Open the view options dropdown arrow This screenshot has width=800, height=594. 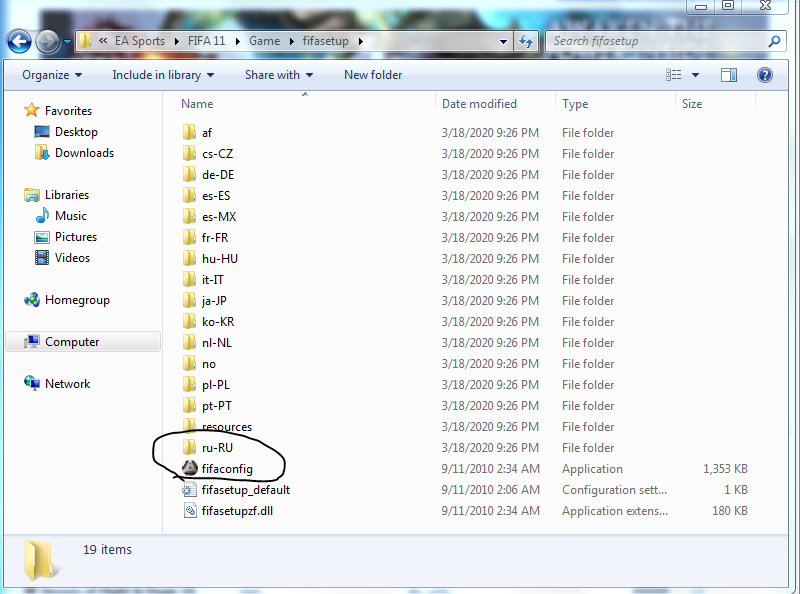click(x=695, y=75)
